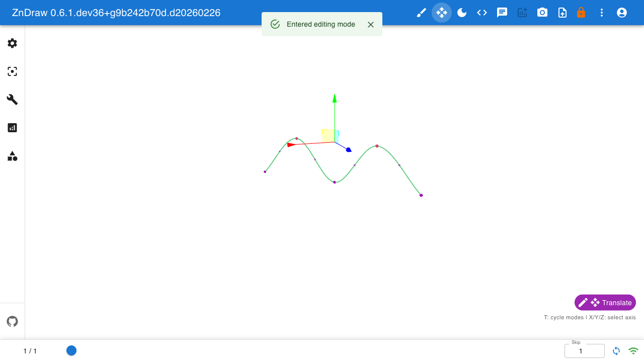Open the GitHub link icon

pyautogui.click(x=13, y=321)
